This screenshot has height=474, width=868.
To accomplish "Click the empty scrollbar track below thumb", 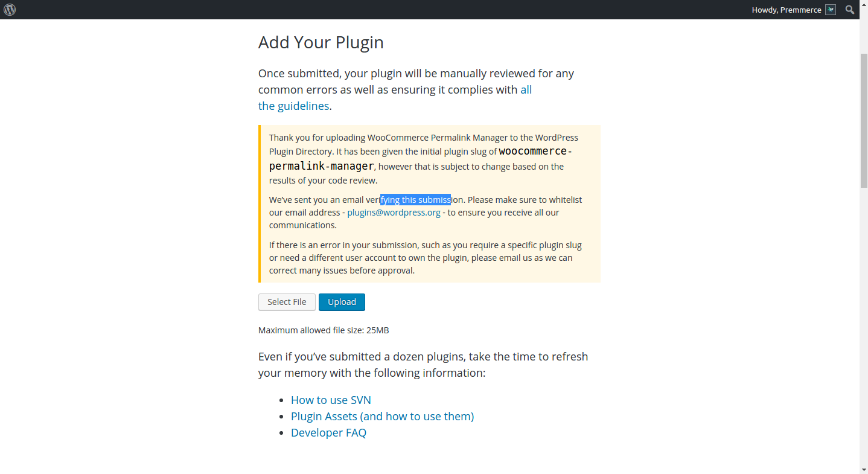I will click(864, 326).
